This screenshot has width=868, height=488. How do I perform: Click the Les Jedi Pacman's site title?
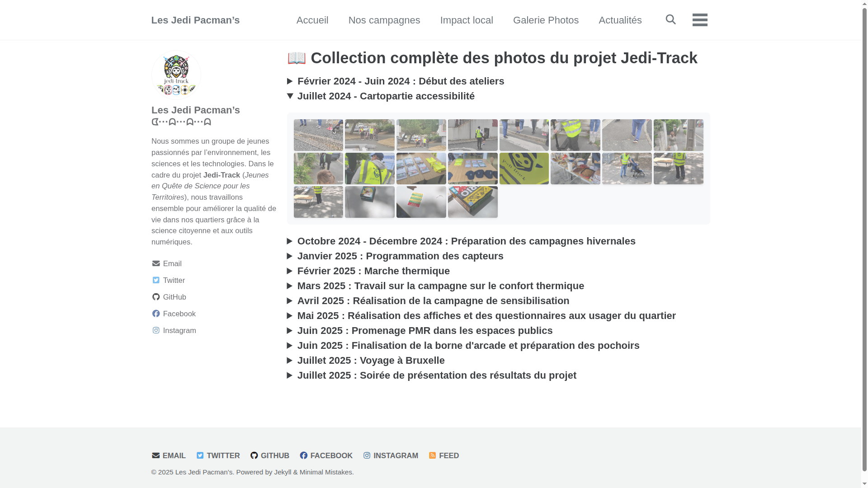(x=195, y=20)
